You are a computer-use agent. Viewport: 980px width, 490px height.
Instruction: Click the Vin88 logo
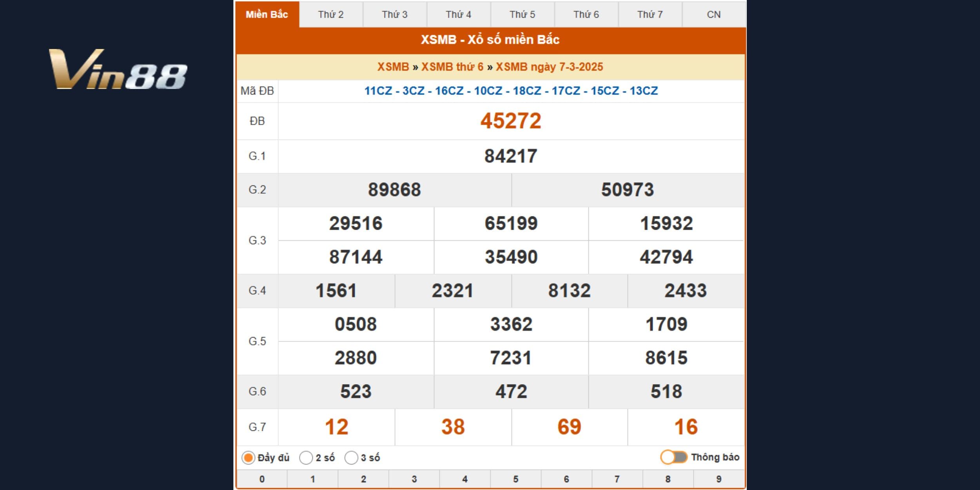tap(118, 69)
